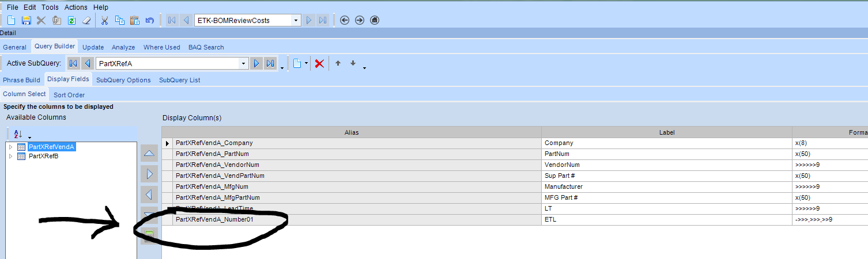Open the New subquery dropdown arrow

[307, 63]
